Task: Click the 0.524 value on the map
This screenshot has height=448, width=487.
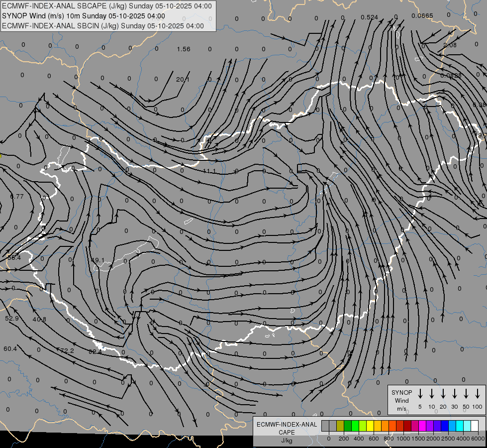Action: 369,17
